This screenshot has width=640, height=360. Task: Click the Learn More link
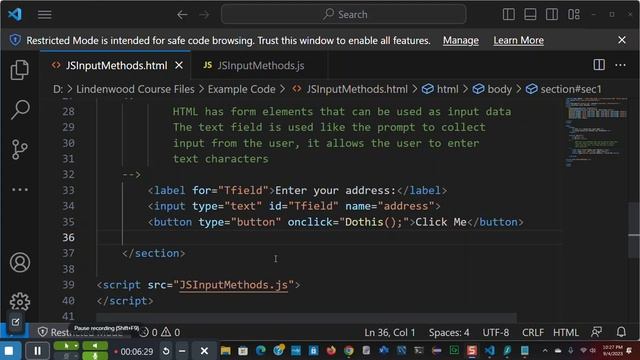(518, 40)
